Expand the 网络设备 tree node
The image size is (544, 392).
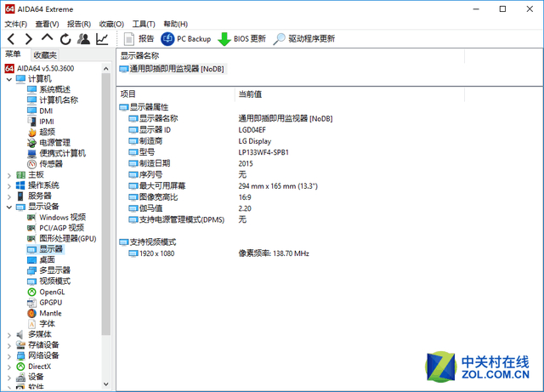point(9,356)
